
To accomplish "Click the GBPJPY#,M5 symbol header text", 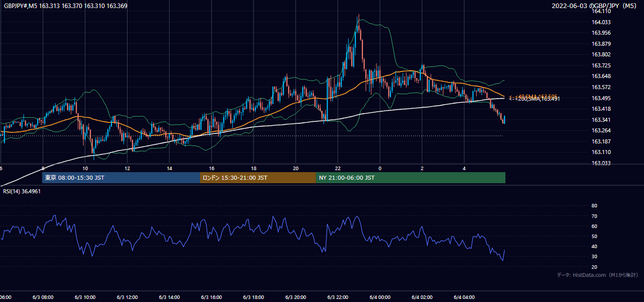I will pyautogui.click(x=66, y=6).
